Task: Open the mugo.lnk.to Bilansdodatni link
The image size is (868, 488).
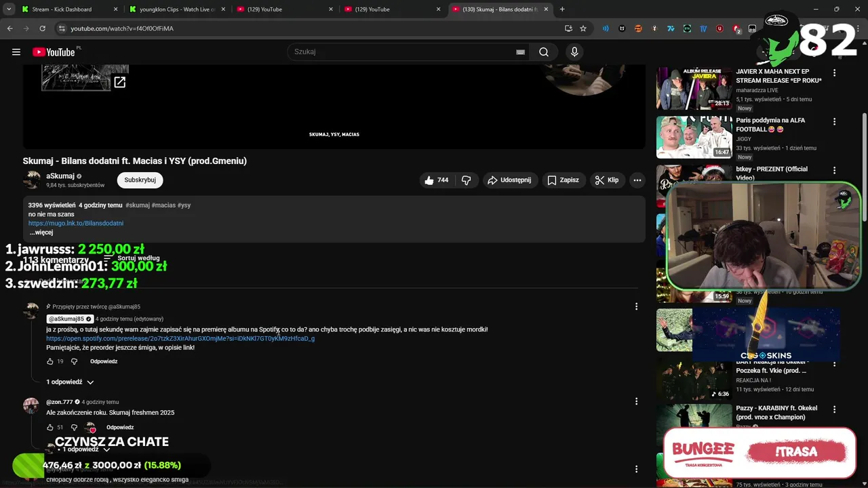Action: click(76, 223)
